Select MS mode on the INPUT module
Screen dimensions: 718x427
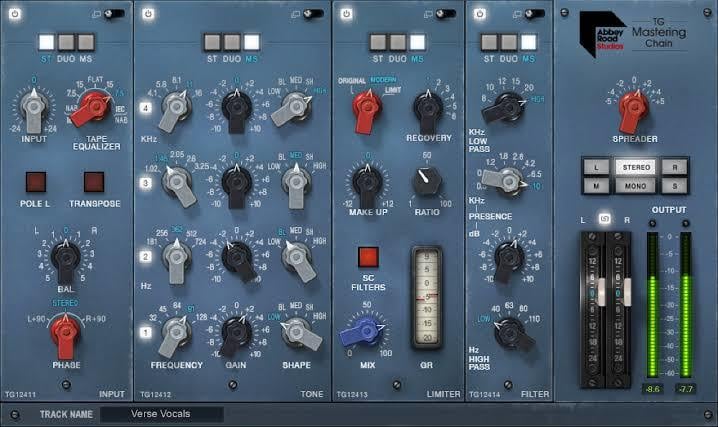[x=86, y=42]
